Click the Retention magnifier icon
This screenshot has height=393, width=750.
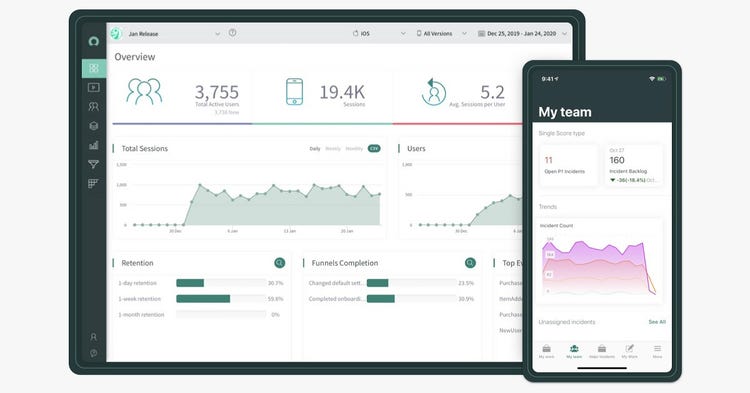(x=280, y=262)
